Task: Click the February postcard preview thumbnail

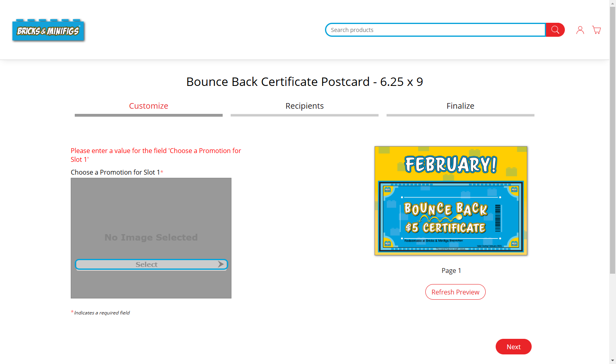Action: [451, 201]
